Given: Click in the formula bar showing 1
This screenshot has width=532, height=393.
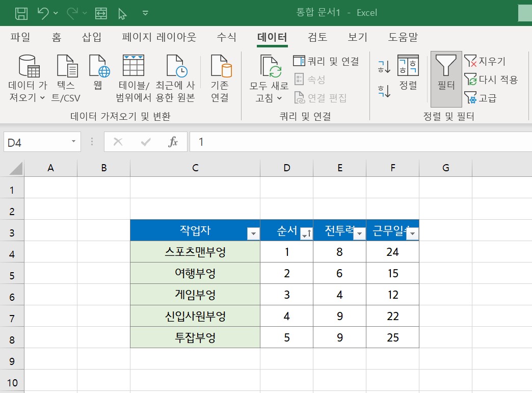Looking at the screenshot, I should point(361,142).
